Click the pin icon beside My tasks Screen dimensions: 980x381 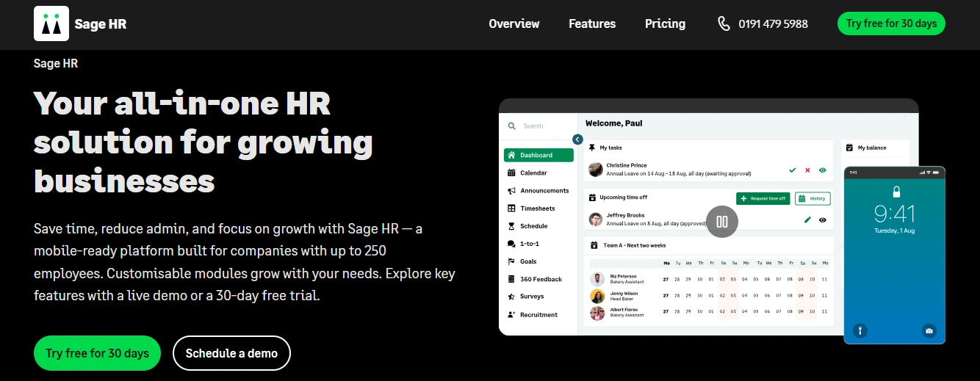pos(592,148)
